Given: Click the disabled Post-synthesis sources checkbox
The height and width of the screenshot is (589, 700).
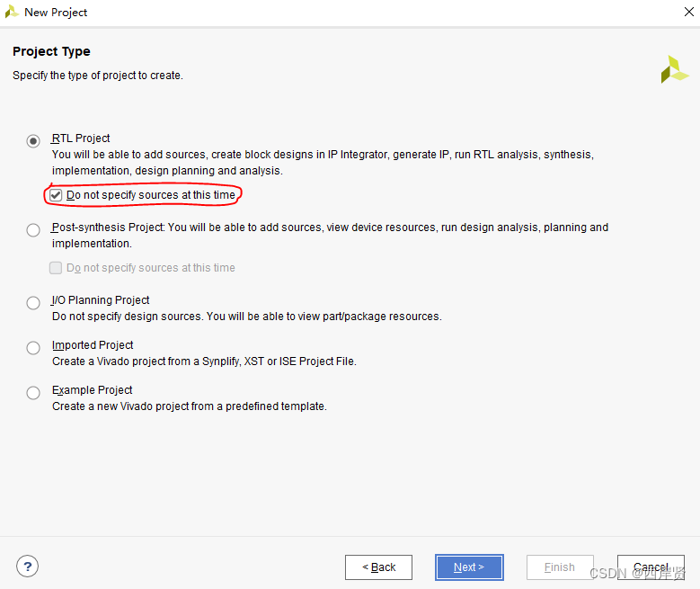Looking at the screenshot, I should (56, 268).
